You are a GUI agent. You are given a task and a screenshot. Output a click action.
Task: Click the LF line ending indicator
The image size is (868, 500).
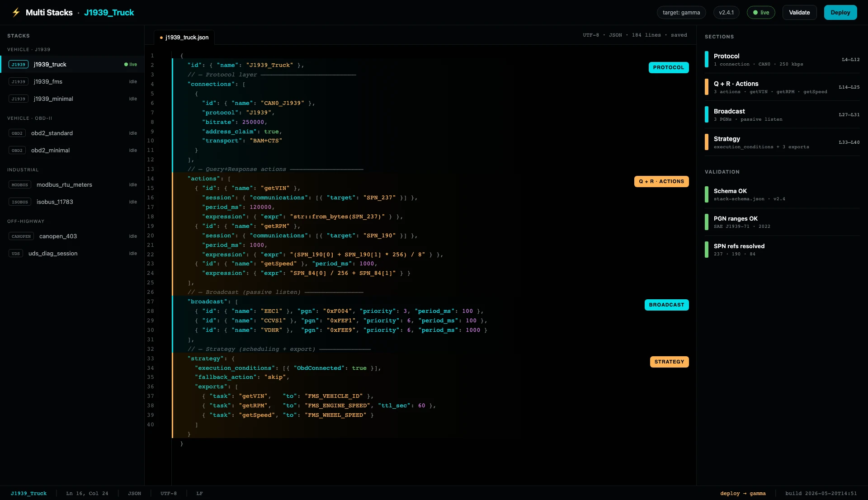point(199,493)
